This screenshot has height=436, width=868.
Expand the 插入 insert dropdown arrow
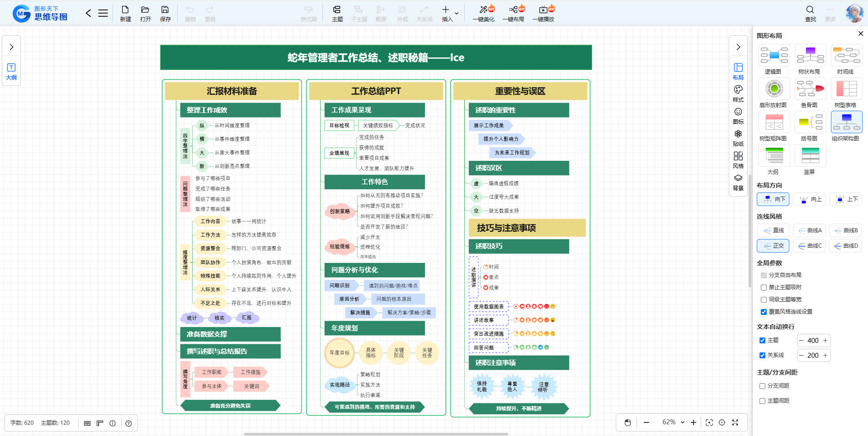coord(457,14)
